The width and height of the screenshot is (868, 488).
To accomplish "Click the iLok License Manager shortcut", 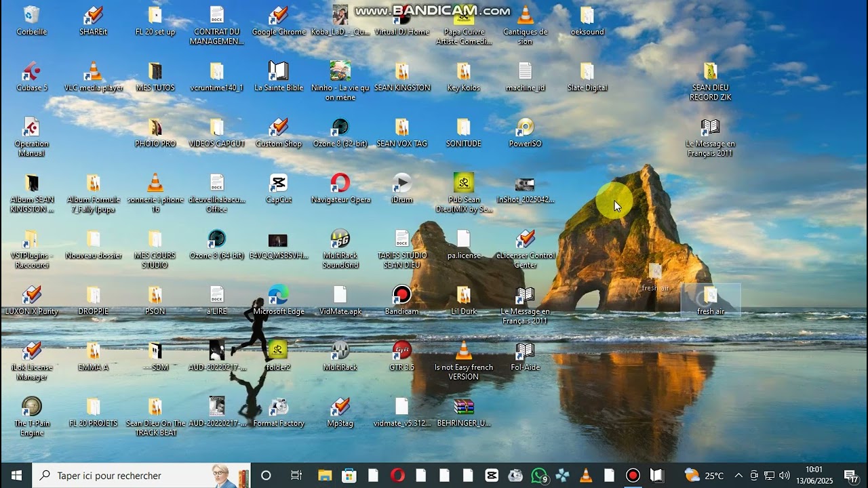I will click(x=31, y=361).
